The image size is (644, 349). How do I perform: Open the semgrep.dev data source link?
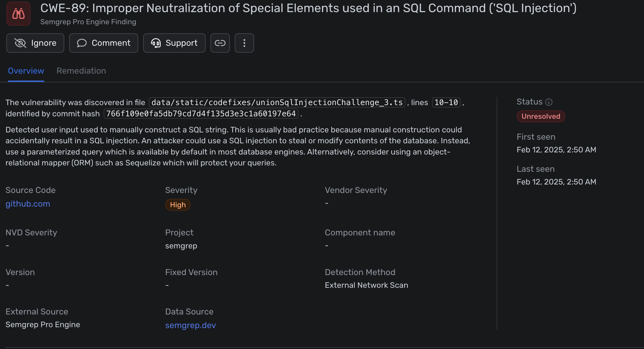(190, 325)
